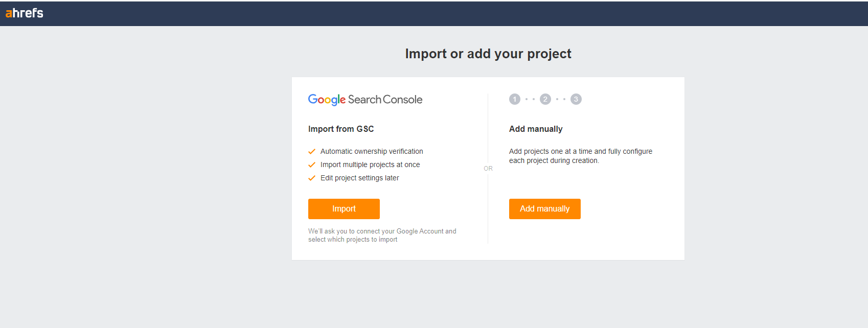Click checkmark beside Import multiple projects

pyautogui.click(x=312, y=165)
